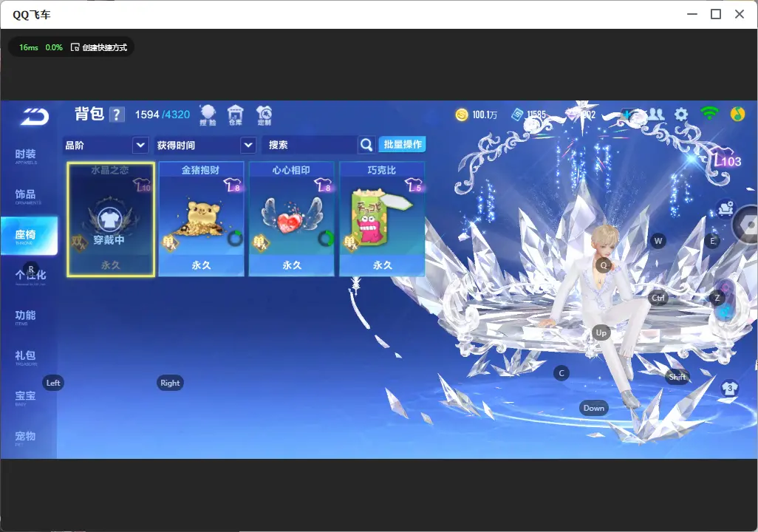Click the 穿戴中 label on the 水晶之恋 card
The height and width of the screenshot is (532, 758).
point(109,240)
